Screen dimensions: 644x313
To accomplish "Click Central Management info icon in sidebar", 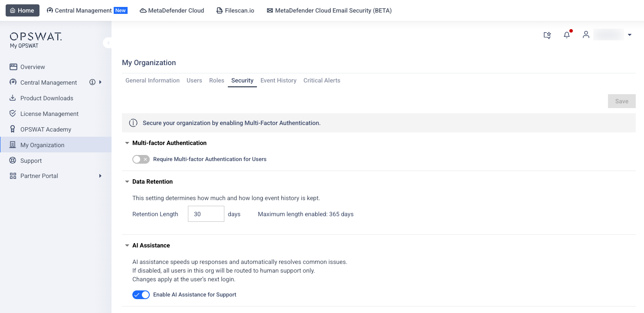I will pos(92,82).
